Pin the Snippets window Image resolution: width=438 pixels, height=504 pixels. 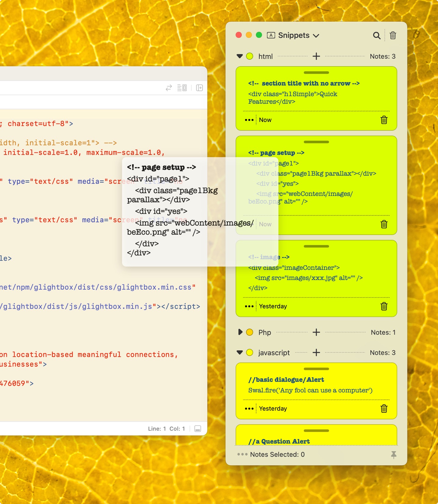pos(394,455)
